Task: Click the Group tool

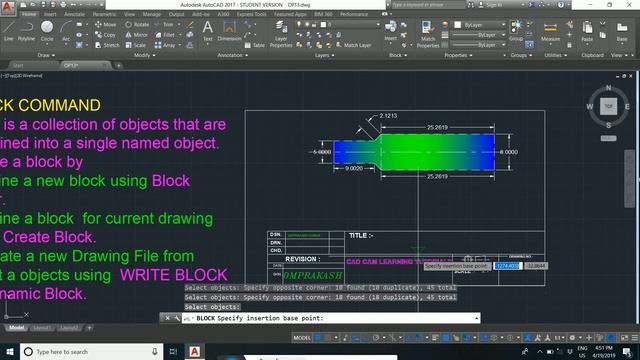Action: [516, 31]
